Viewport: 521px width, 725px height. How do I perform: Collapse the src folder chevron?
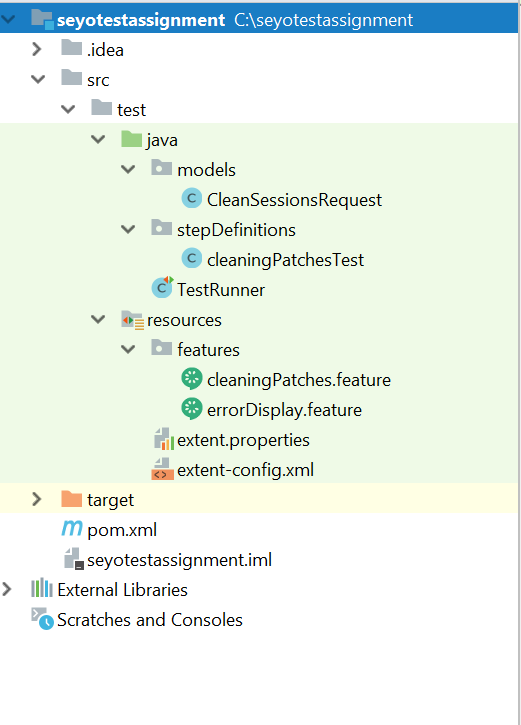[38, 80]
